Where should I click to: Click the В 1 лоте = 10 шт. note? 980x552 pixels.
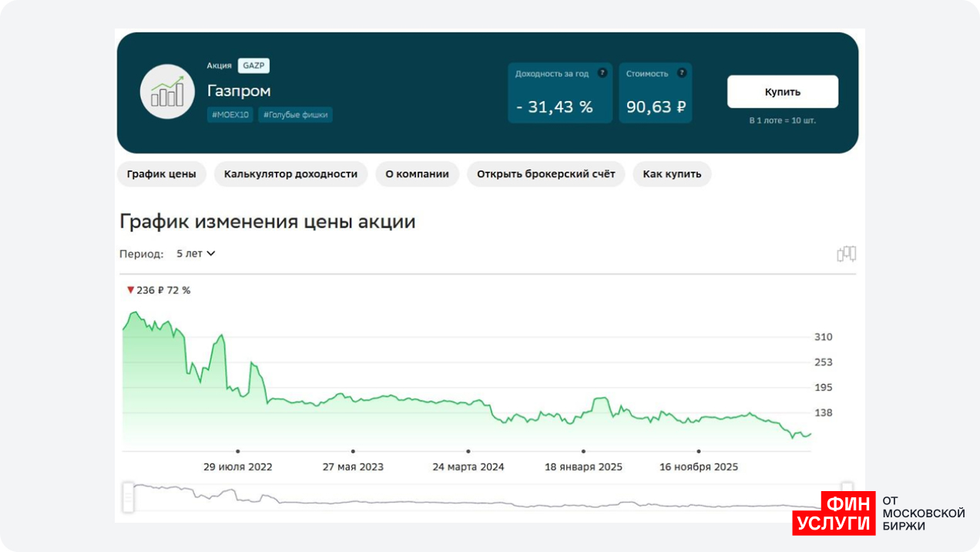[783, 121]
